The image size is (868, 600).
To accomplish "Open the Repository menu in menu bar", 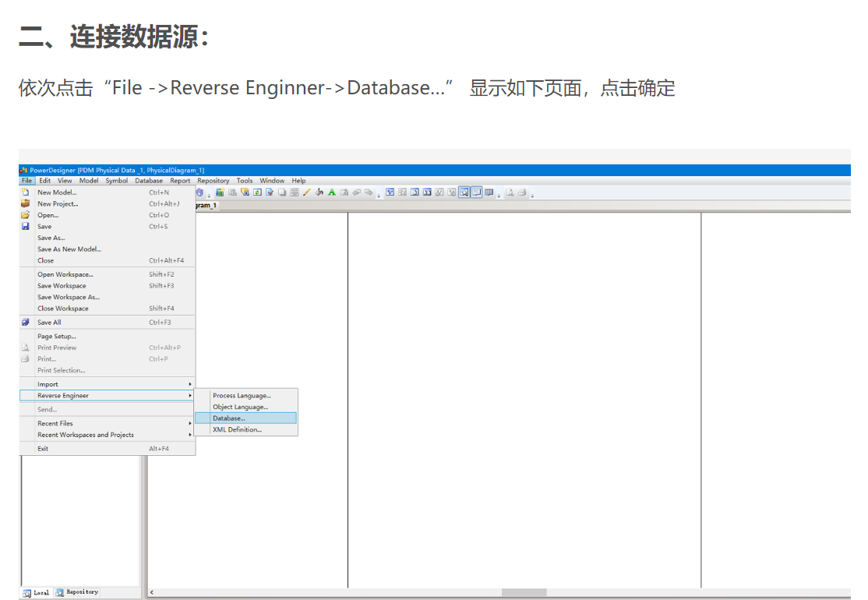I will tap(213, 181).
